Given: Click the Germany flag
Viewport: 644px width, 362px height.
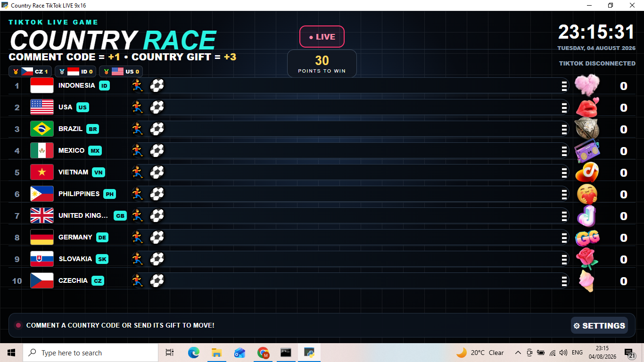Looking at the screenshot, I should point(42,237).
